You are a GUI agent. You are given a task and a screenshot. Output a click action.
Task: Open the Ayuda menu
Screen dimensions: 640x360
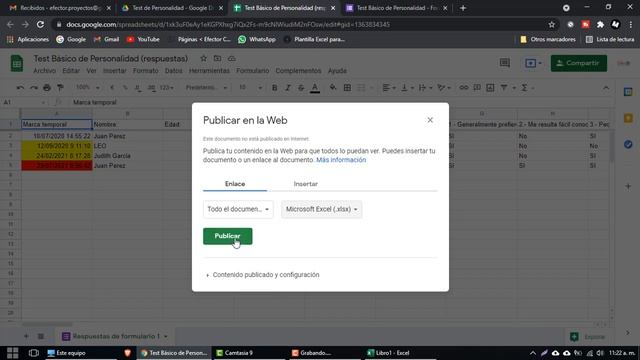pos(337,71)
